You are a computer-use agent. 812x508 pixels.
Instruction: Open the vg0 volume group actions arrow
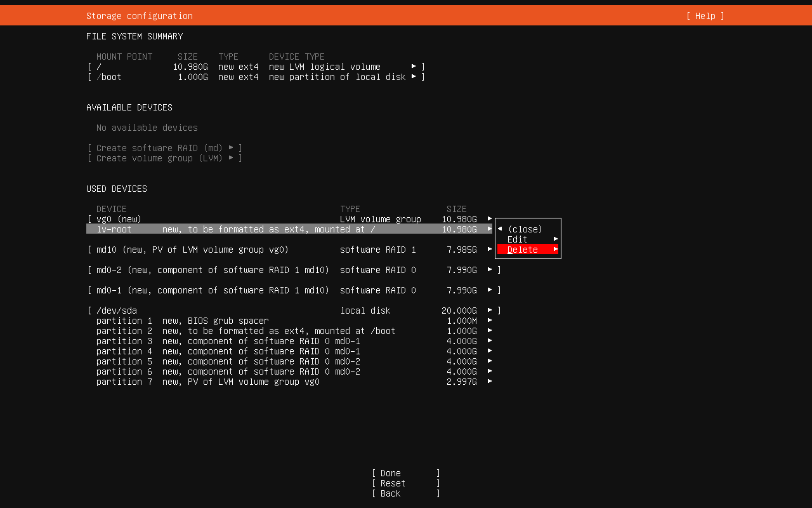click(490, 219)
